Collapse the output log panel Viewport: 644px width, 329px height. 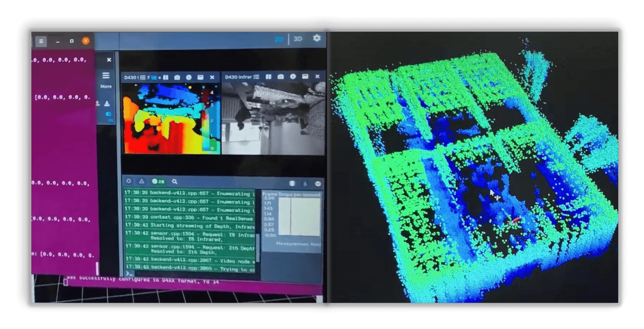[318, 184]
